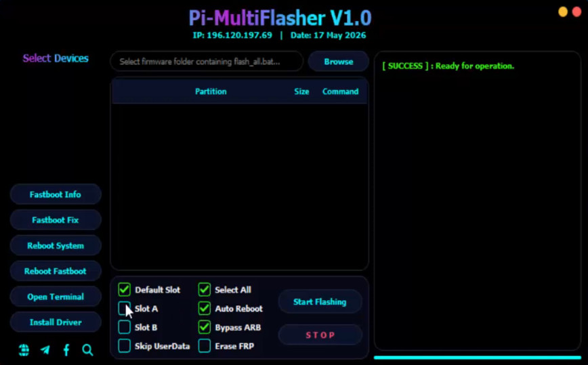
Task: Disable the Bypass ARB checkbox
Action: click(x=205, y=327)
